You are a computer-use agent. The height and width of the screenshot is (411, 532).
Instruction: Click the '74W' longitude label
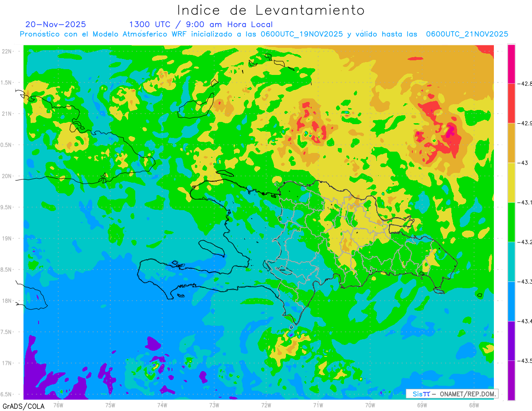coord(162,404)
